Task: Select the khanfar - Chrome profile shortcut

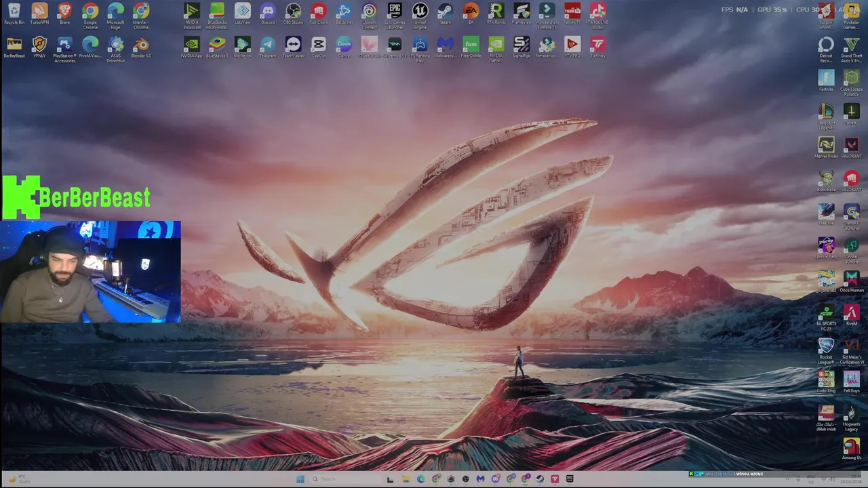Action: [141, 16]
